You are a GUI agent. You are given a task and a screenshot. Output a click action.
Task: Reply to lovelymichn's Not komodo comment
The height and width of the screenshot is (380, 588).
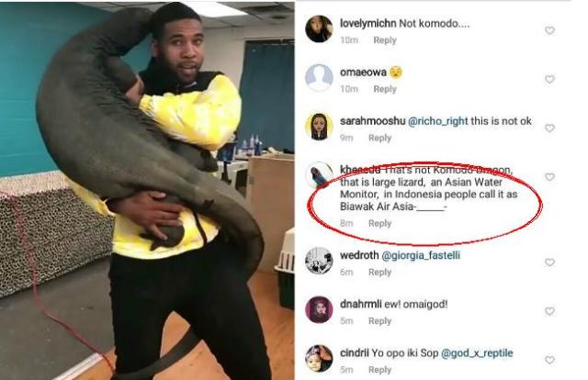[385, 40]
